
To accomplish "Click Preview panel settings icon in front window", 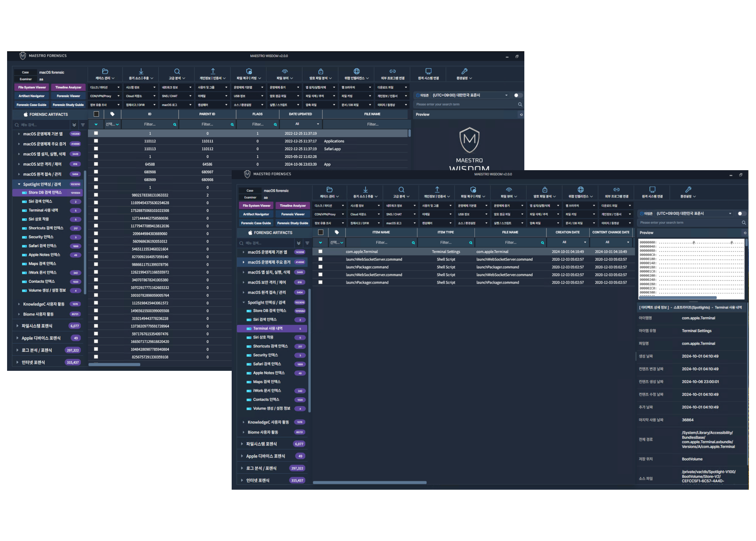I will click(745, 233).
